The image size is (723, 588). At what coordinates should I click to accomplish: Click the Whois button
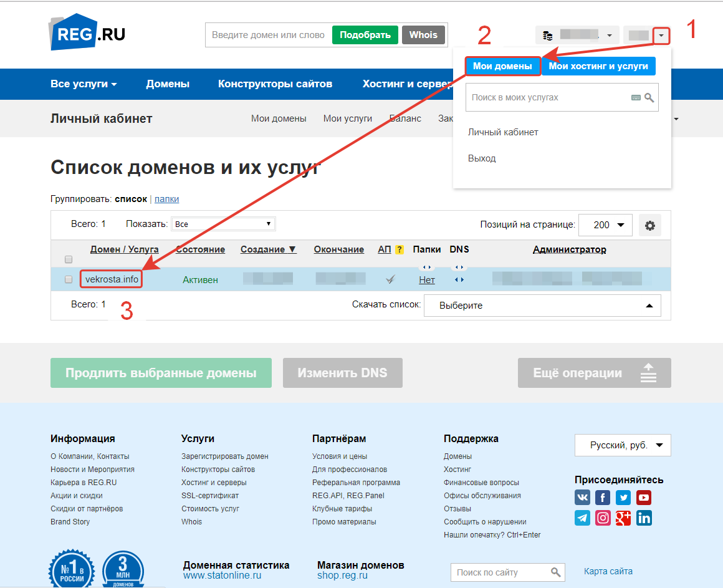click(x=423, y=35)
